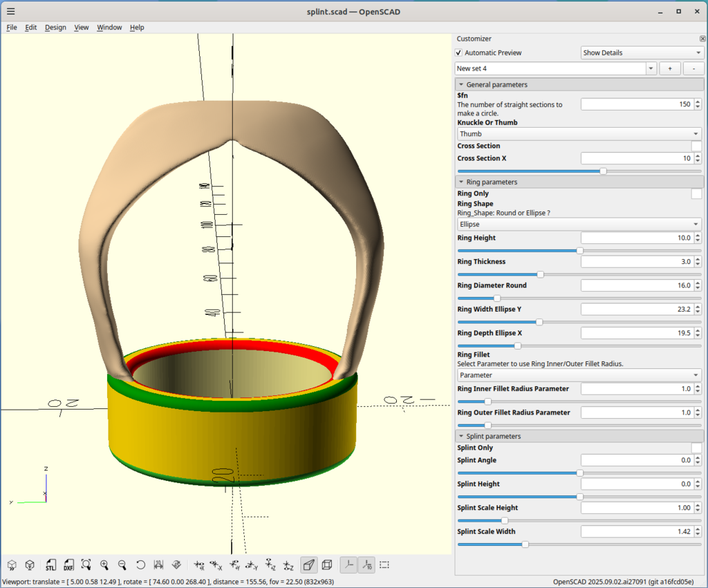
Task: Switch to Perspective projection view
Action: [x=309, y=565]
